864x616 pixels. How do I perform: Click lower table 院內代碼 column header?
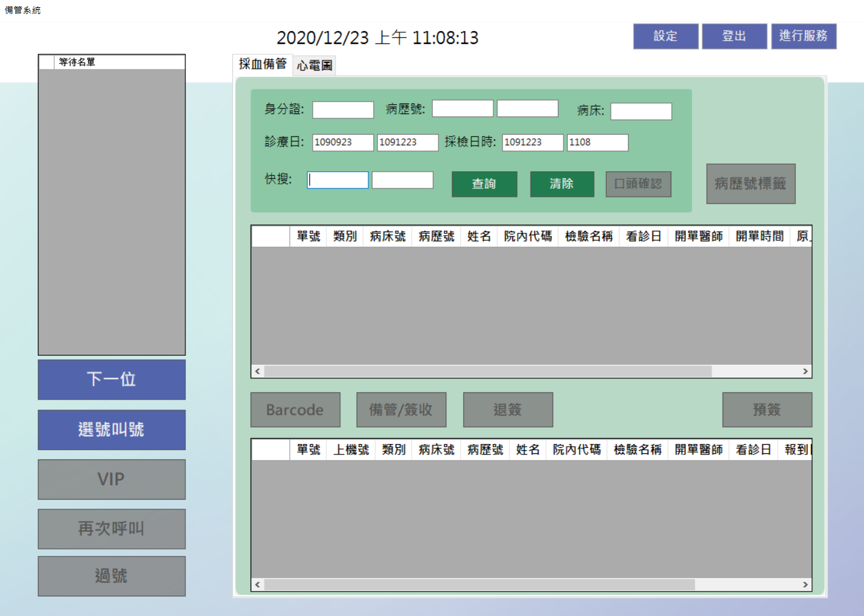pos(576,450)
